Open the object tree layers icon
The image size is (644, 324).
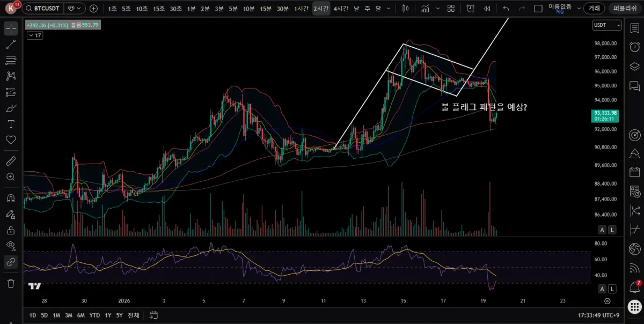click(x=635, y=67)
